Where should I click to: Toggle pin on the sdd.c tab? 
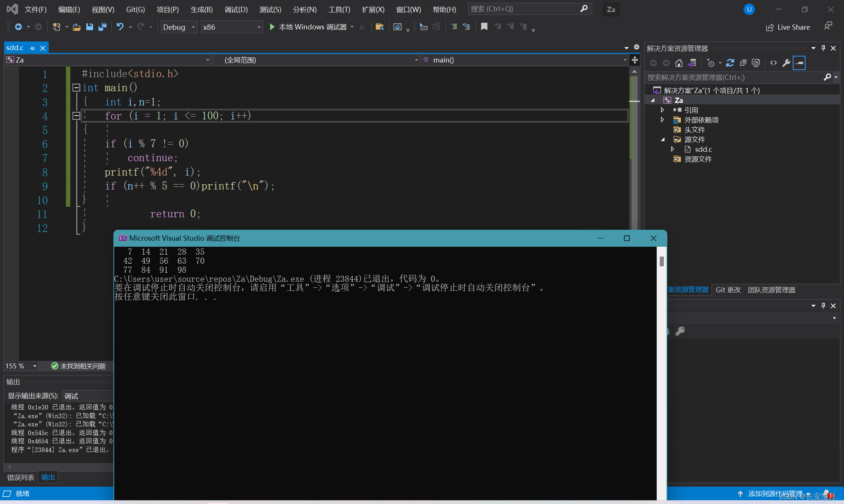32,48
